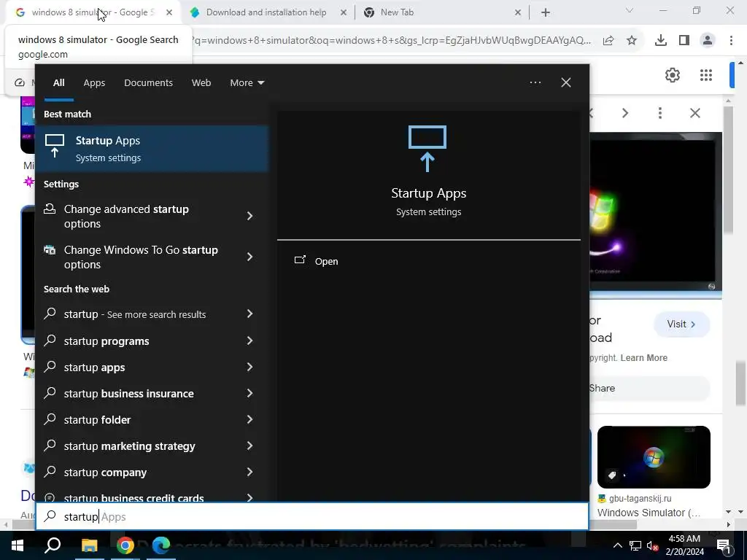Image resolution: width=747 pixels, height=560 pixels.
Task: Open the Google apps grid
Action: pyautogui.click(x=706, y=75)
